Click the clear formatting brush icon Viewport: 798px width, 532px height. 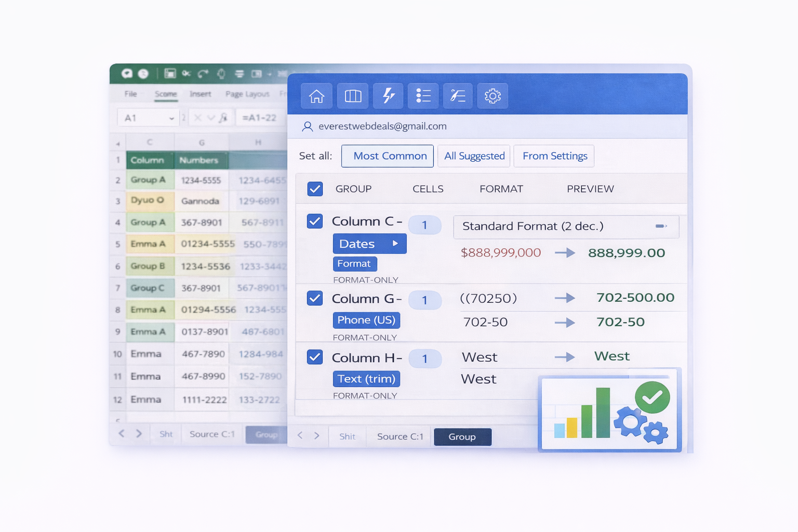[458, 96]
